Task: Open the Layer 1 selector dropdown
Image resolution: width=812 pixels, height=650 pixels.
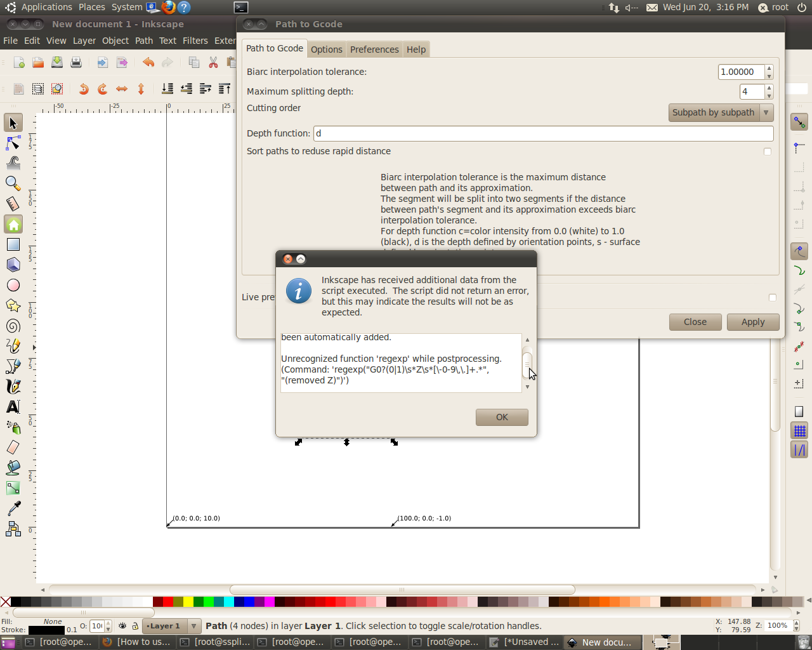Action: (171, 626)
